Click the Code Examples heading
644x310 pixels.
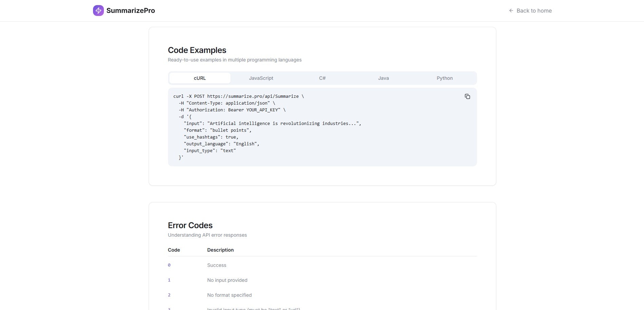point(197,50)
